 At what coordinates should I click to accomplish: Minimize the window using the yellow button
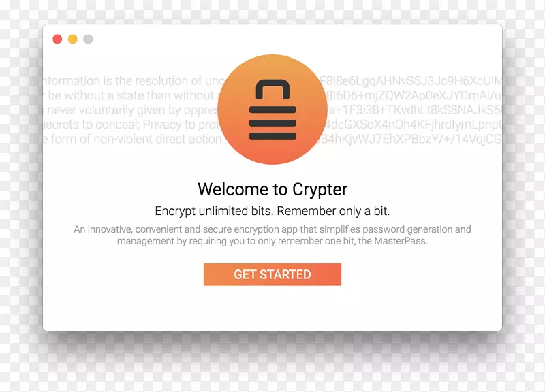point(73,39)
